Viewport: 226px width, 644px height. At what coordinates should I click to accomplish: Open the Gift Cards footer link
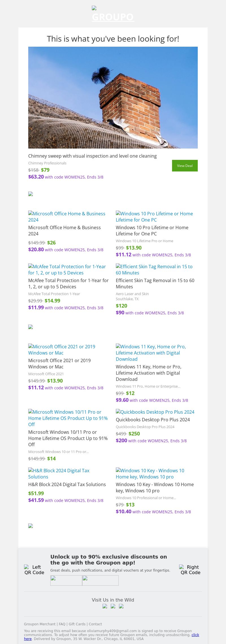tap(77, 624)
